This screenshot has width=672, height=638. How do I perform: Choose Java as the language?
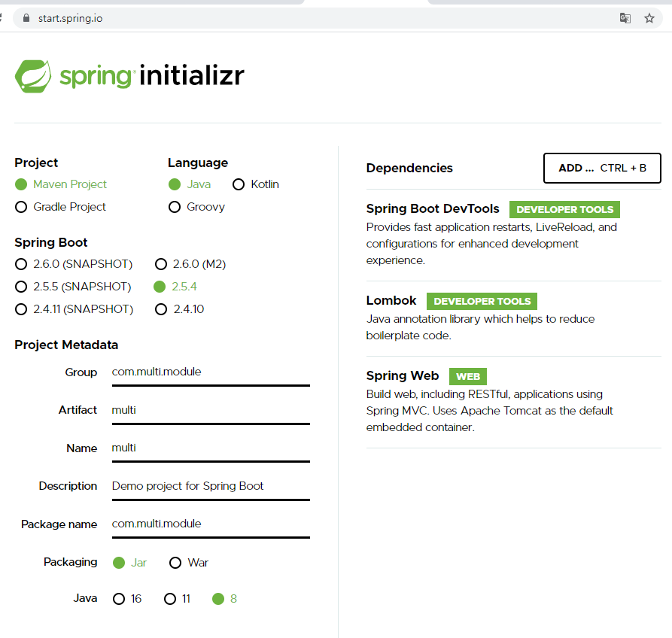175,184
